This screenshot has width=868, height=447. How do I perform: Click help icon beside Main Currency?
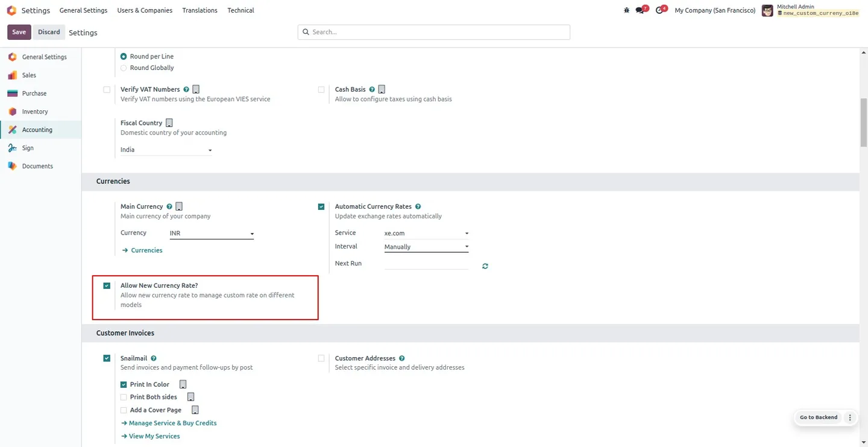[x=169, y=206]
